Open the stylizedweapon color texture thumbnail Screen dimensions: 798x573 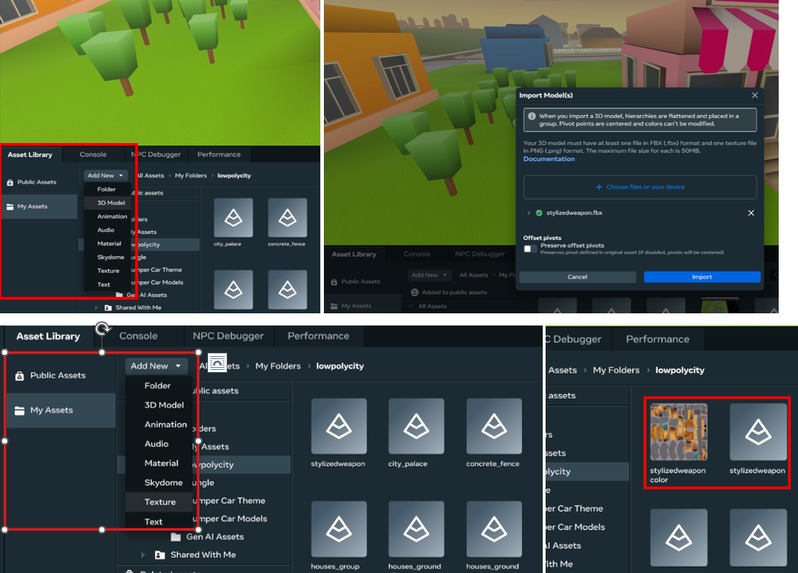coord(678,433)
